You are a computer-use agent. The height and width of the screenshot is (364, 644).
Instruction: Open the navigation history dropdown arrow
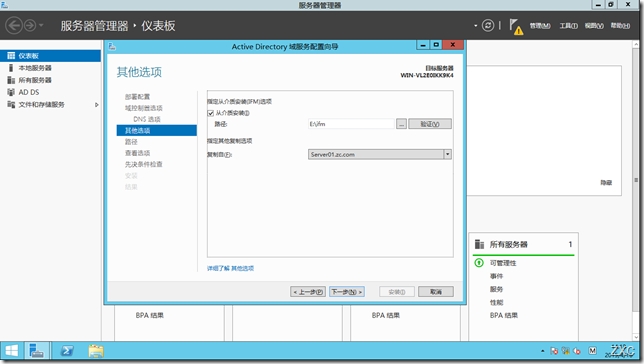tap(41, 25)
